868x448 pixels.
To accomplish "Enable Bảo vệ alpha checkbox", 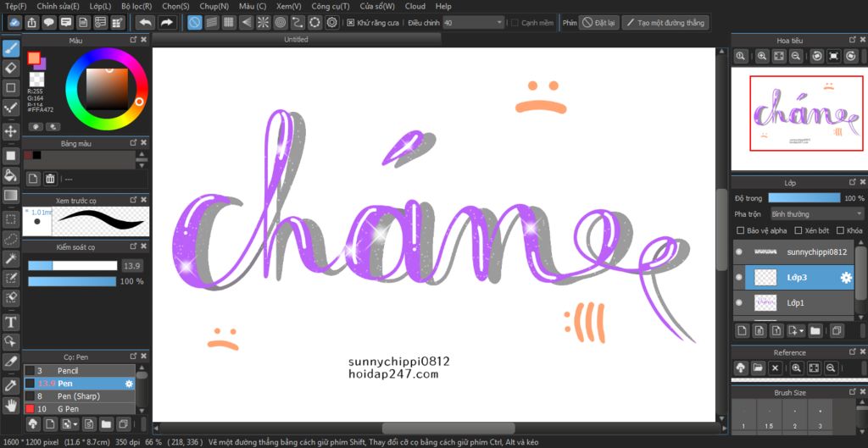I will click(x=741, y=230).
